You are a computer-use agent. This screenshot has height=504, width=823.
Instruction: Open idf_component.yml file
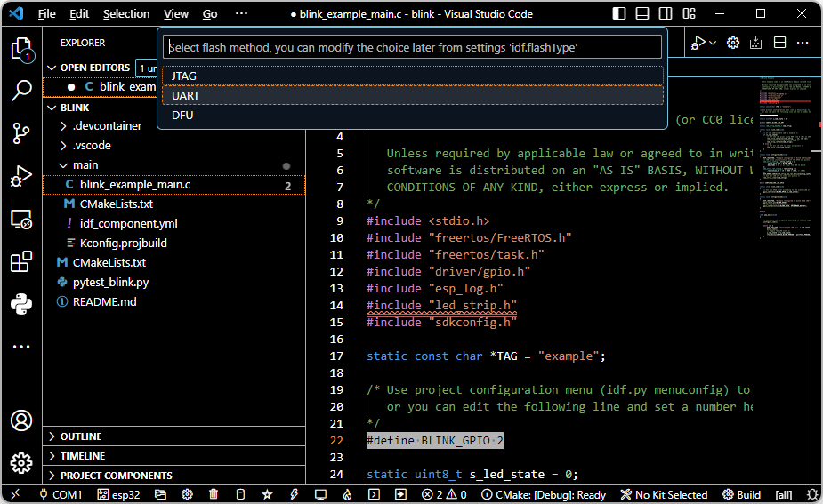click(129, 223)
